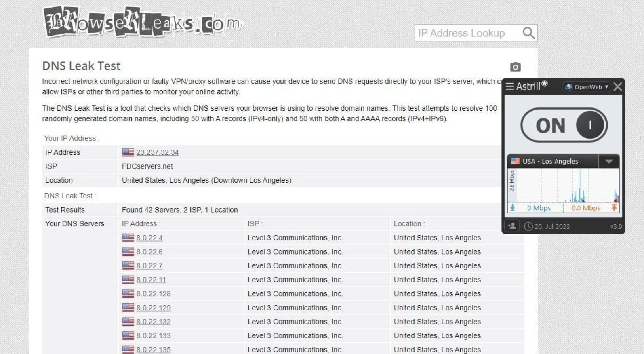Open the 8.0.22.4 DNS server link
644x354 pixels.
149,238
